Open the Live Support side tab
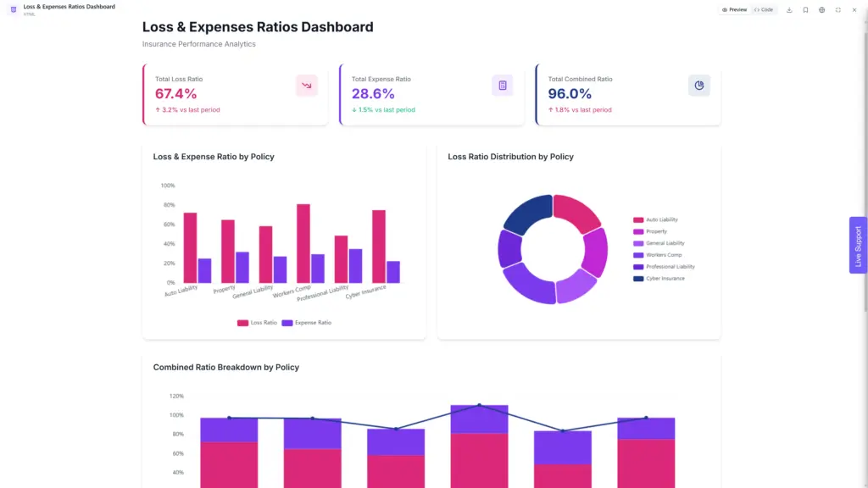Viewport: 868px width, 488px height. (x=858, y=245)
